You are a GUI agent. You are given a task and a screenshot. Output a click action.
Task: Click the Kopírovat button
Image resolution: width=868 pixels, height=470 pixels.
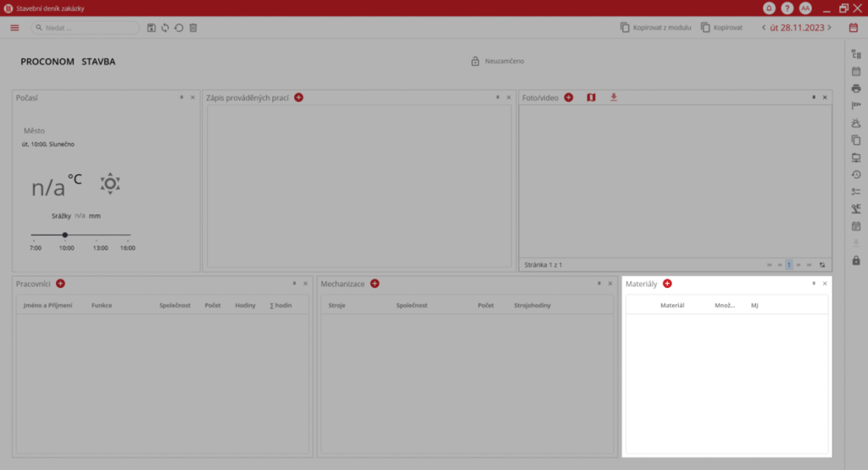point(721,28)
